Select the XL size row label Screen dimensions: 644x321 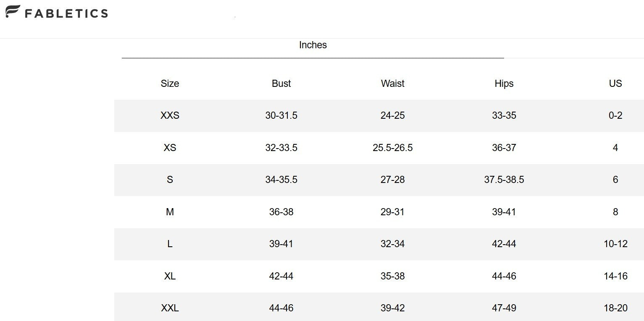pyautogui.click(x=170, y=276)
